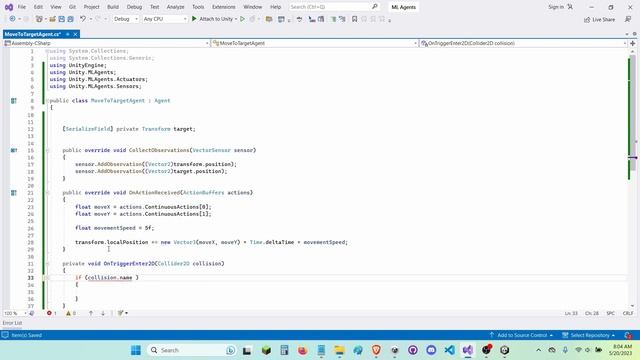Click the yellow warning count indicator
640x360 pixels.
71,313
